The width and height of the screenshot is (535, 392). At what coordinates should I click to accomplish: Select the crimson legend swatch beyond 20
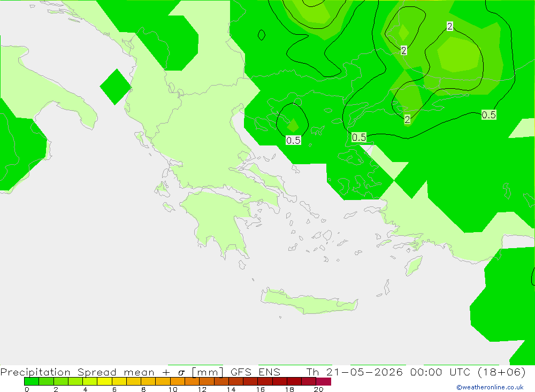(324, 381)
